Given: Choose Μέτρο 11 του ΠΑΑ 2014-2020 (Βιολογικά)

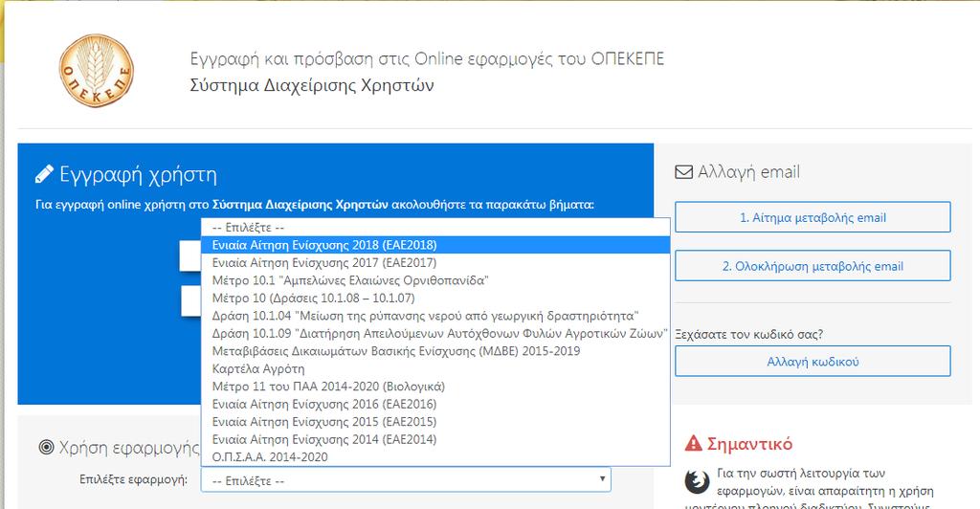Looking at the screenshot, I should pos(435,387).
